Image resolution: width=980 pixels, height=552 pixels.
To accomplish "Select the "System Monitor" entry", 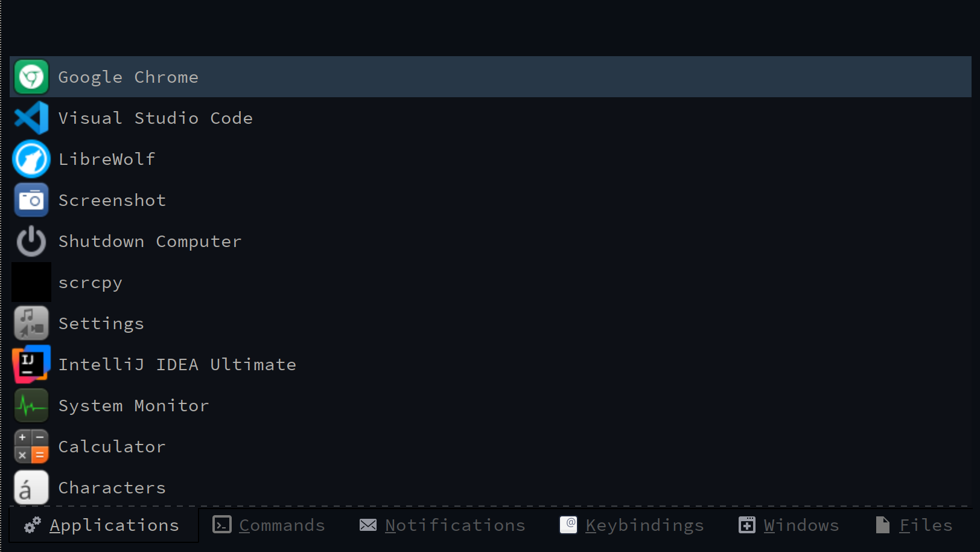I will coord(491,405).
